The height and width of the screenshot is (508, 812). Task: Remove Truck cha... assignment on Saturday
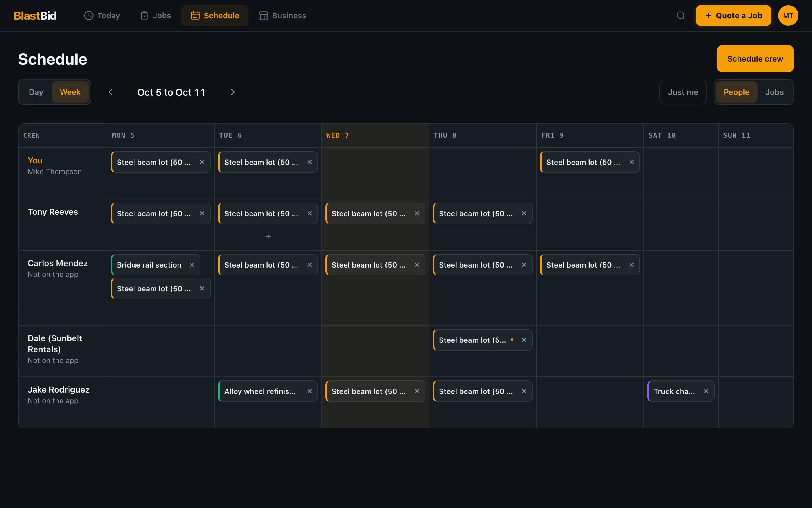(x=706, y=391)
